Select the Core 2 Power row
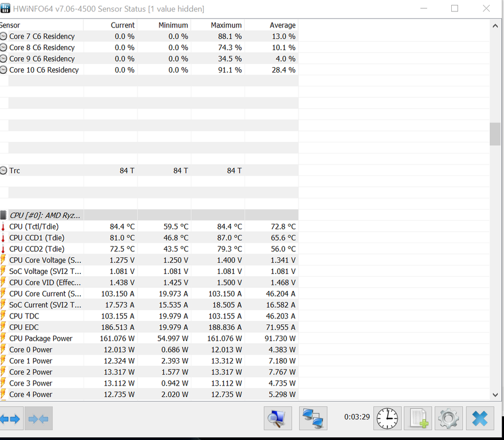 pyautogui.click(x=149, y=372)
